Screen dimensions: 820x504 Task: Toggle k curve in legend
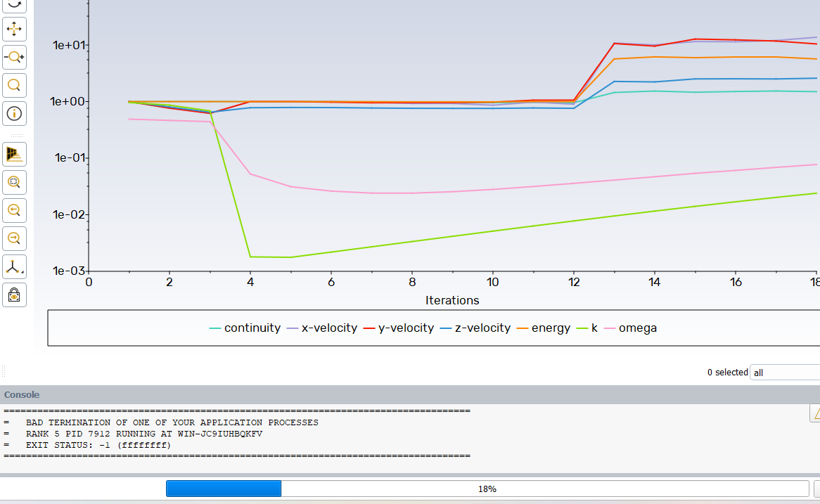(x=587, y=328)
